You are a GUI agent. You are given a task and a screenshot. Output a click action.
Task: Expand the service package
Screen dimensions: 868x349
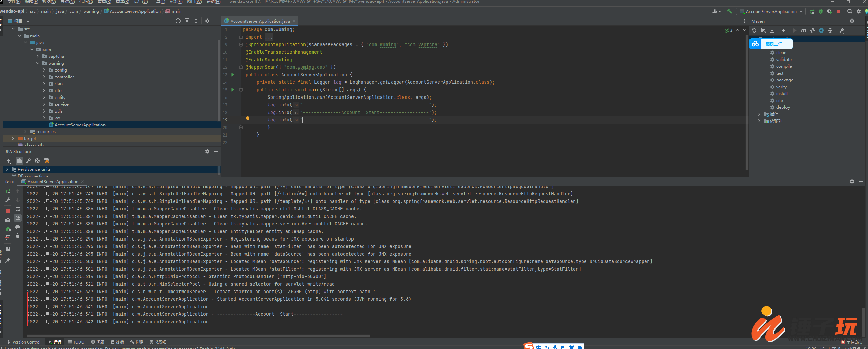44,104
